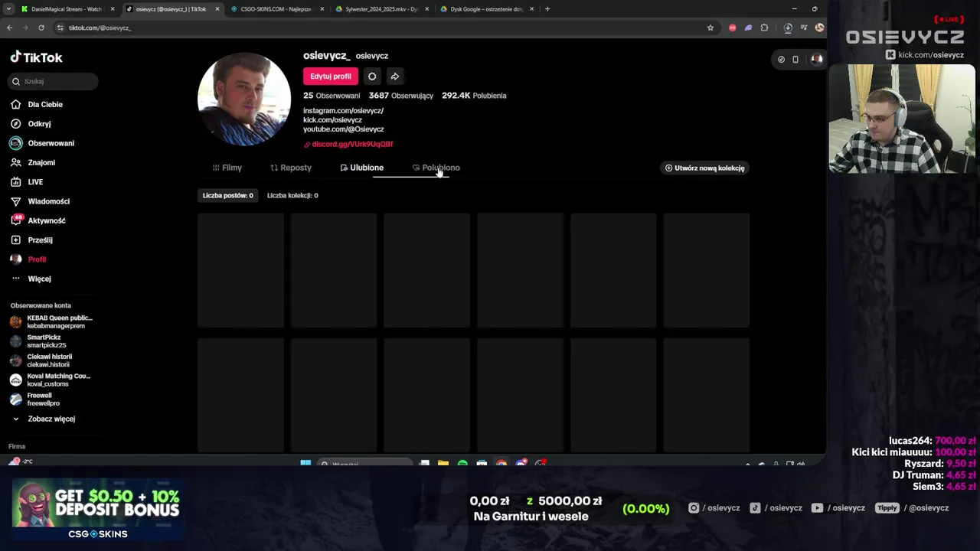Open Prześlij upload page
This screenshot has height=551, width=980.
coord(40,240)
